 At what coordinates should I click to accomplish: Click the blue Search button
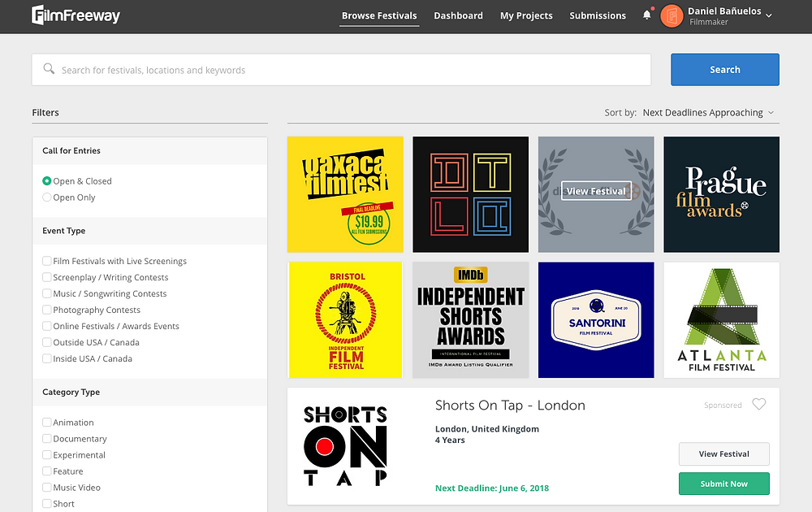[x=725, y=69]
